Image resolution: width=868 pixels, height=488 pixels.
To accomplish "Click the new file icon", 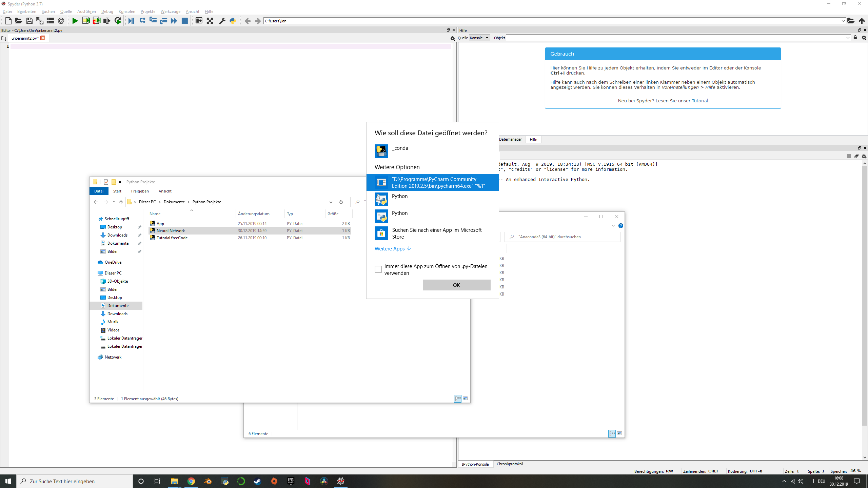I will coord(8,21).
